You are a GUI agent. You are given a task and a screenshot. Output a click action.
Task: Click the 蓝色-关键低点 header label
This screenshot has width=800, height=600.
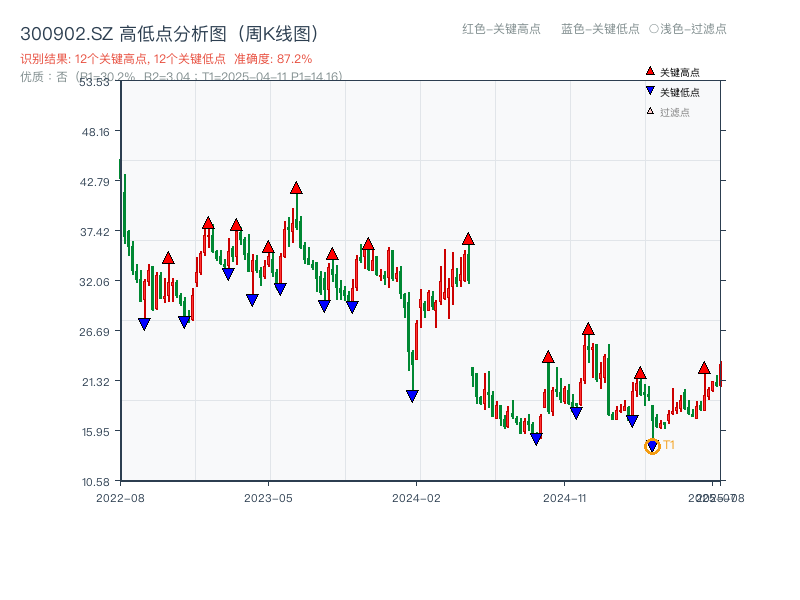[600, 29]
